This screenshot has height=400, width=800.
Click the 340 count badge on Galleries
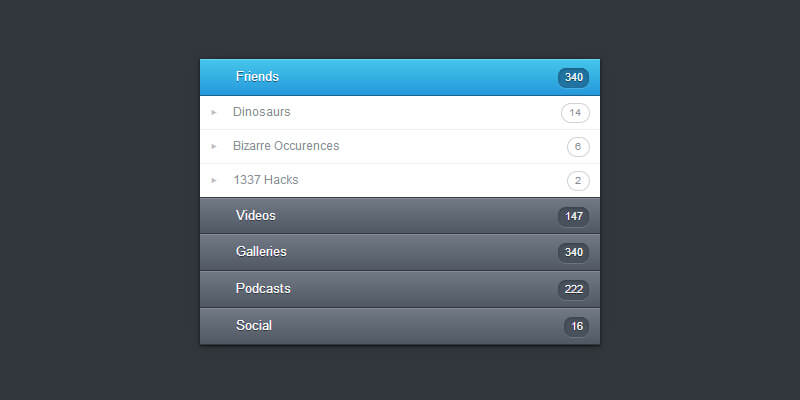click(574, 253)
